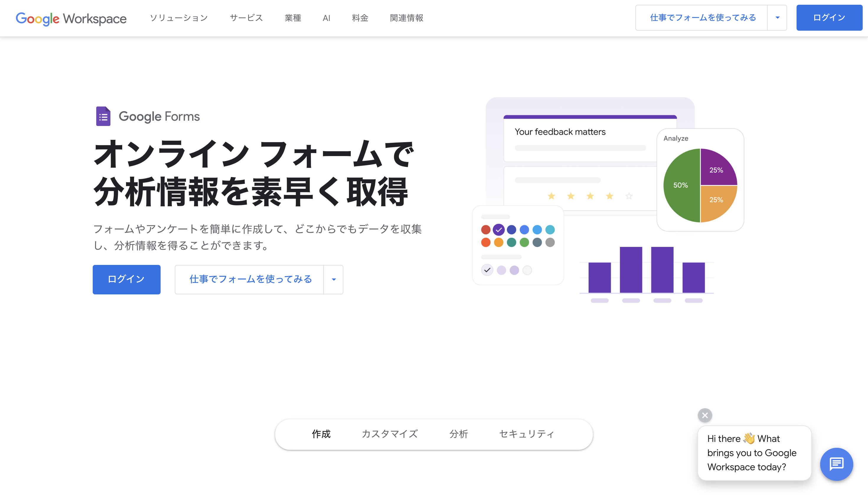Click the 'Your feedback matters' form title

[x=560, y=132]
